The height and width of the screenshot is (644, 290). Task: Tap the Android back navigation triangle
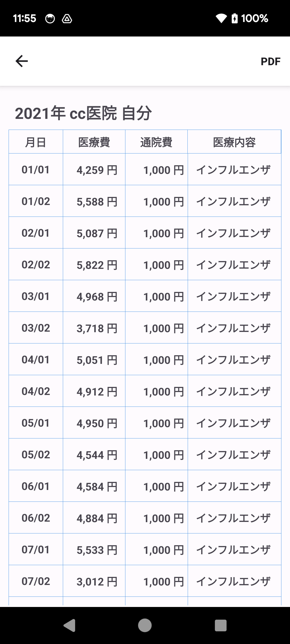(x=69, y=625)
